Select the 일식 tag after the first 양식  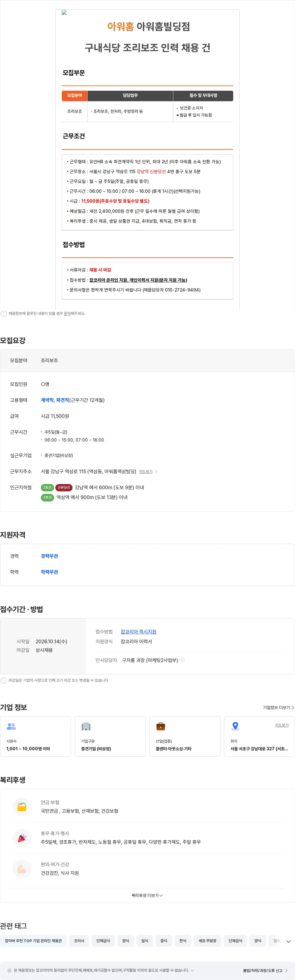(x=144, y=940)
